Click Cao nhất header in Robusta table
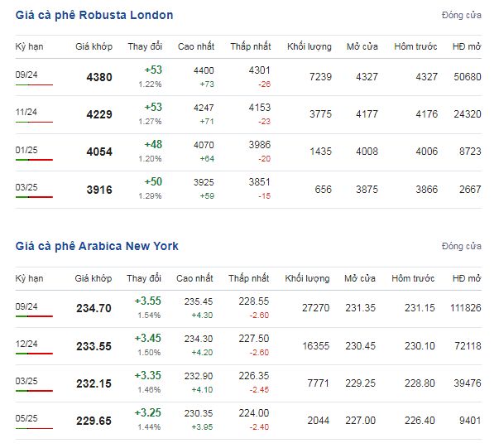 tap(196, 46)
